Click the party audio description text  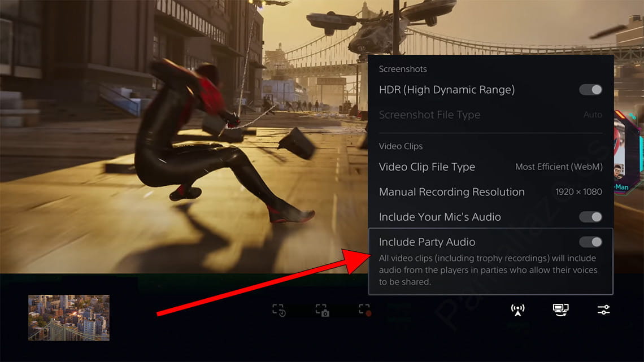coord(488,270)
